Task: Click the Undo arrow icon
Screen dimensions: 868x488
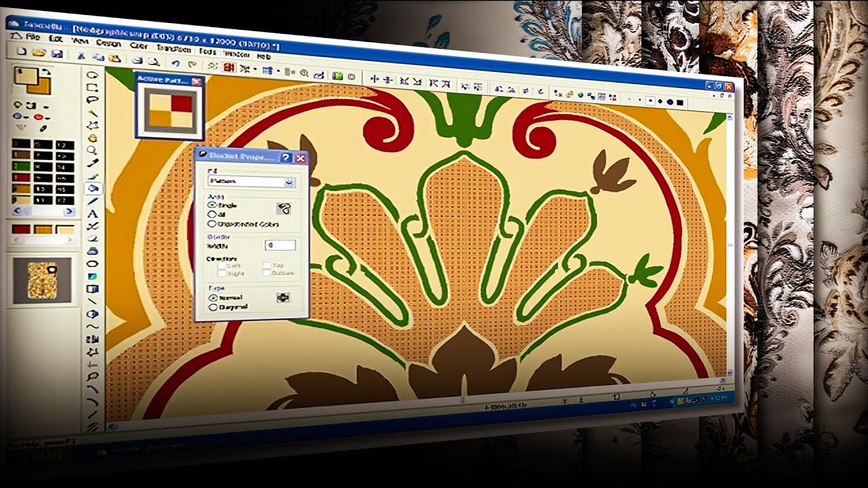Action: (176, 63)
